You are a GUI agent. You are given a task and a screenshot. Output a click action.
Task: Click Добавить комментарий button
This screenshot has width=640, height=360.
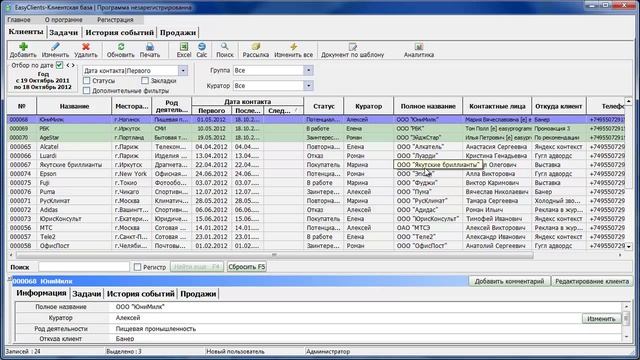509,281
